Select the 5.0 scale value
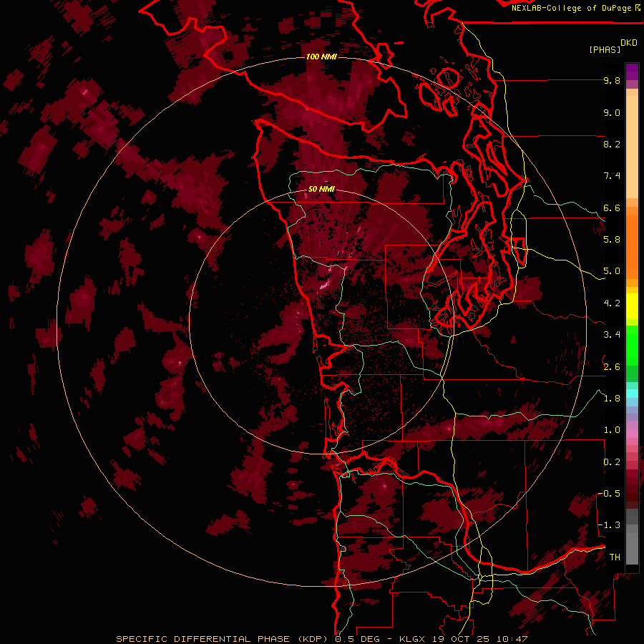Image resolution: width=644 pixels, height=644 pixels. tap(612, 271)
